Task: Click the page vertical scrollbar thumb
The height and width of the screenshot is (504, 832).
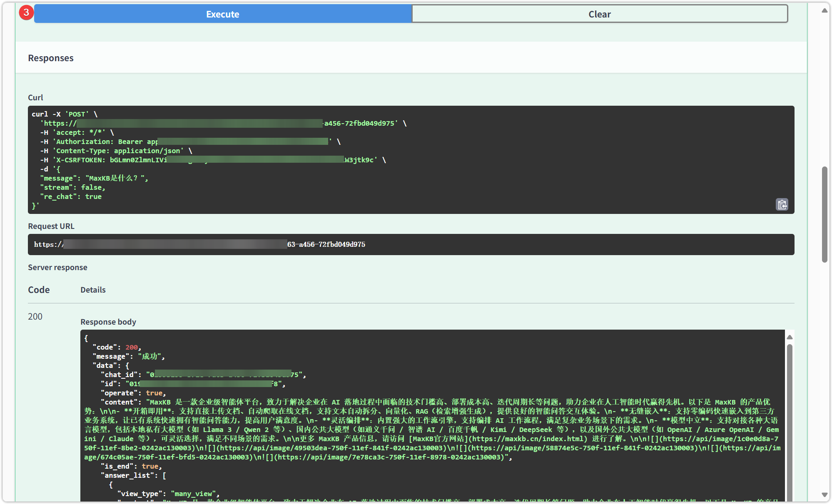Action: 824,214
